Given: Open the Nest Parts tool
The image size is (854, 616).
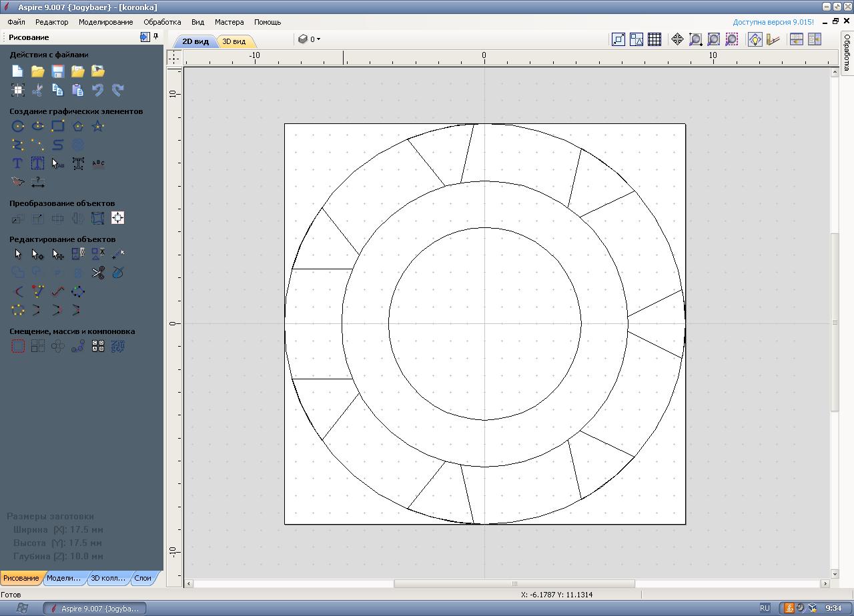Looking at the screenshot, I should tap(118, 346).
